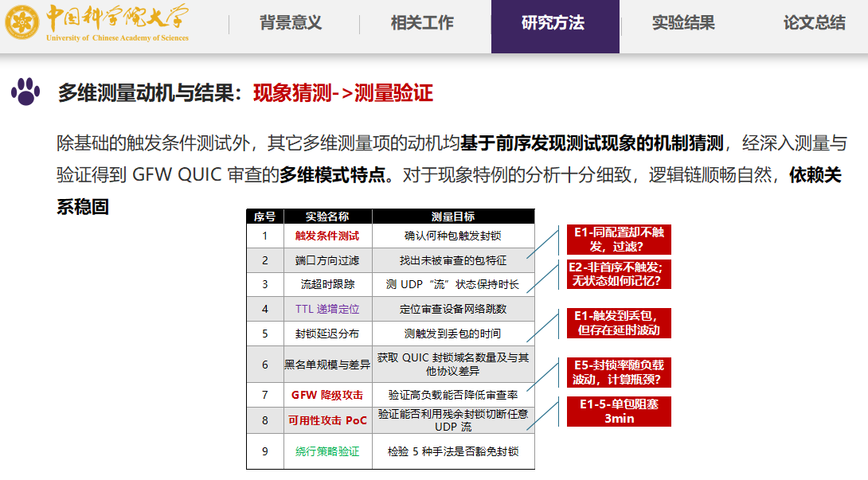The image size is (868, 480).
Task: Click the 定位审查设备网络跳数 cell
Action: [453, 309]
